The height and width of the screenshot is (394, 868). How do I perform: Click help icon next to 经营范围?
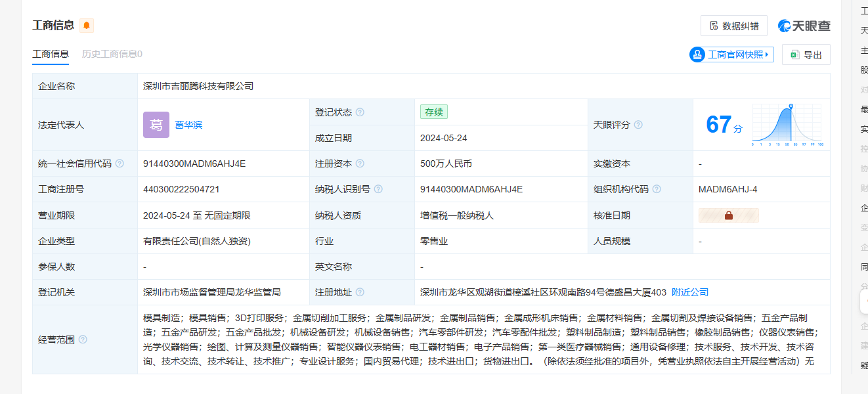(x=83, y=339)
